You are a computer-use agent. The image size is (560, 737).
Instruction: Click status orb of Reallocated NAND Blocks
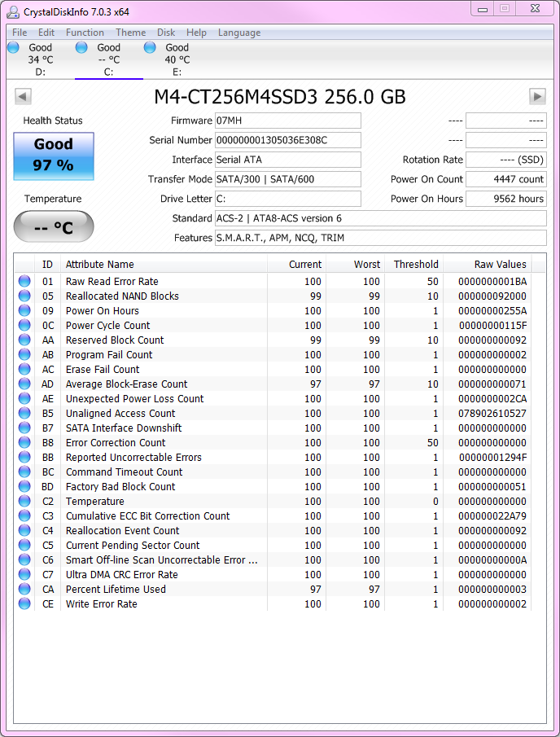coord(24,296)
